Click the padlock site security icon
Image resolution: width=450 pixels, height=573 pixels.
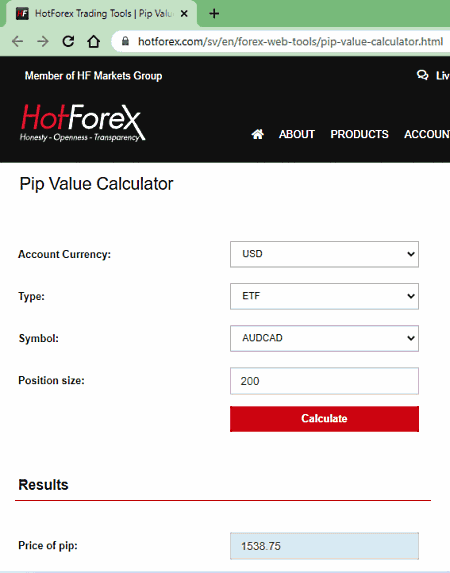tap(125, 41)
